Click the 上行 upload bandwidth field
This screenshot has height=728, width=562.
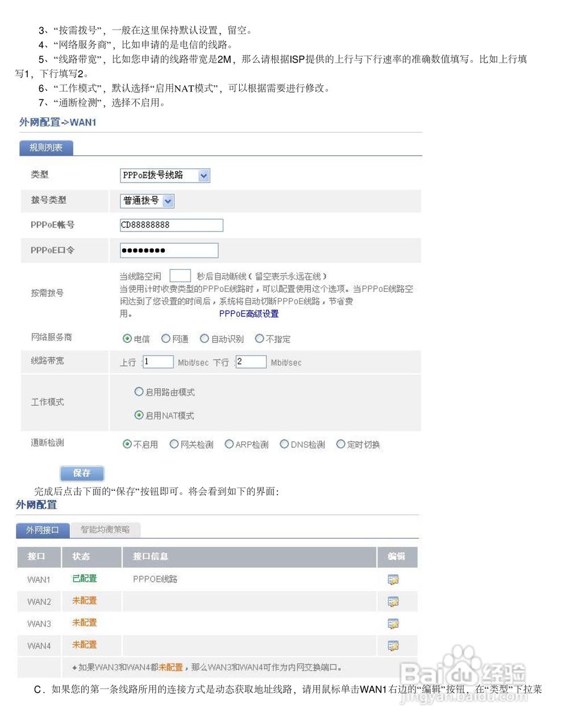pyautogui.click(x=158, y=362)
